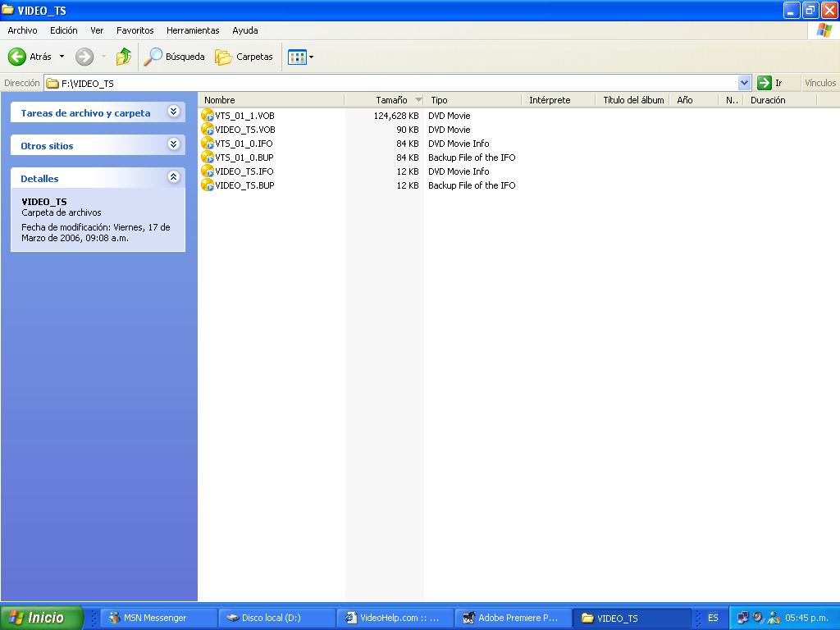
Task: Switch to VideoHelp.com browser taskbar button
Action: tap(395, 618)
